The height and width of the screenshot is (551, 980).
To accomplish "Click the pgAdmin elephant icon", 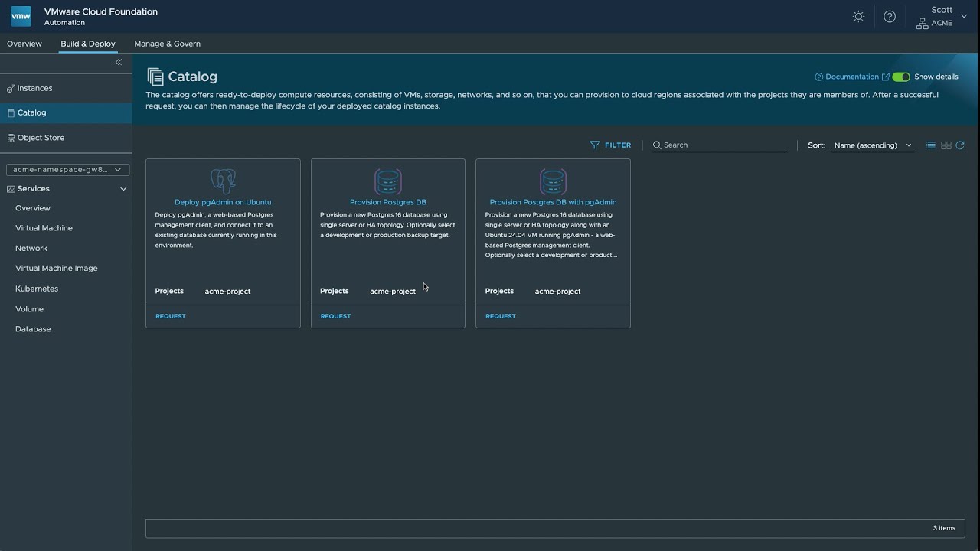I will coord(223,181).
